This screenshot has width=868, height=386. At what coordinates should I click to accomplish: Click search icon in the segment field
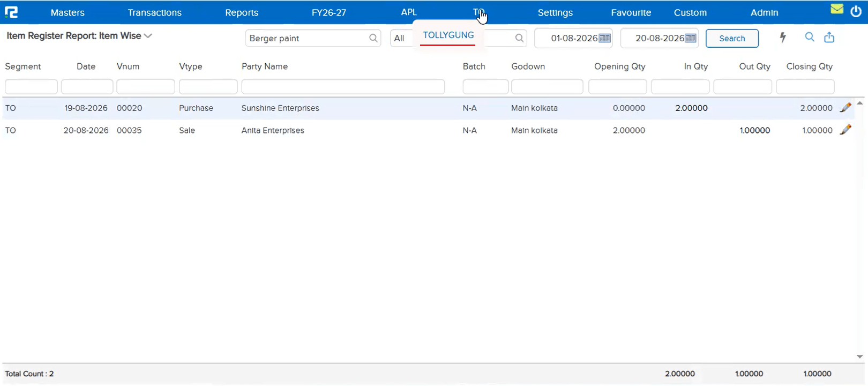click(519, 38)
